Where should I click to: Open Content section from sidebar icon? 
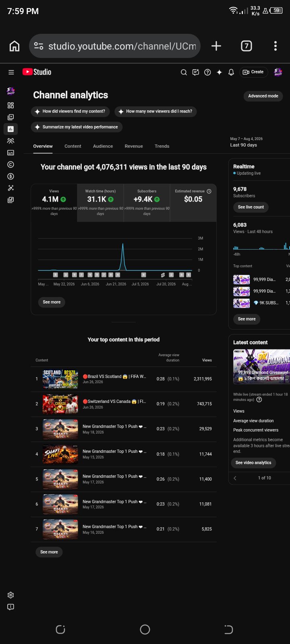(x=11, y=117)
